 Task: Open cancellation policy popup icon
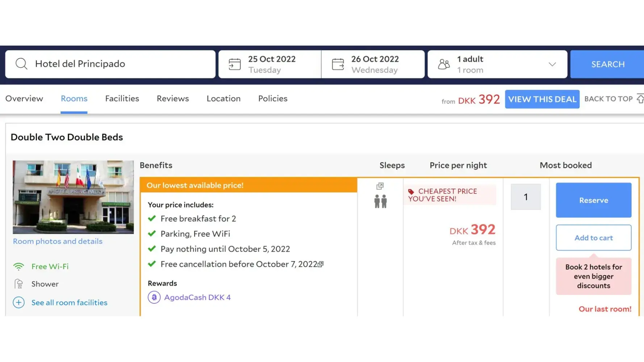click(x=321, y=264)
